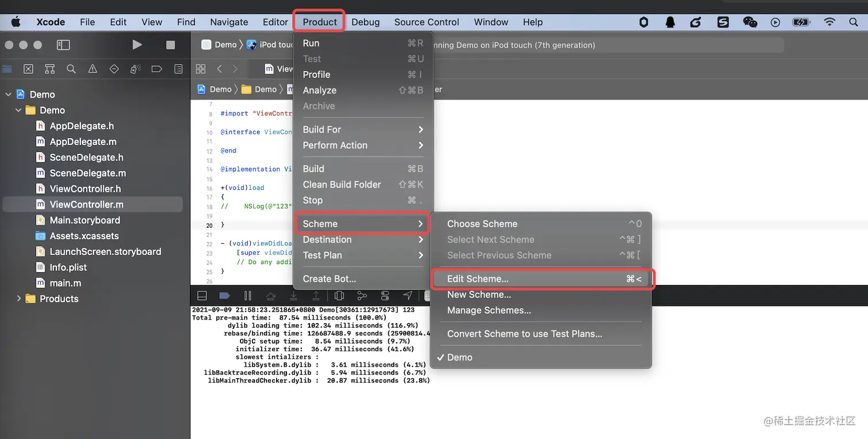Open the Project navigator folder icon
Image resolution: width=868 pixels, height=439 pixels.
pyautogui.click(x=7, y=69)
